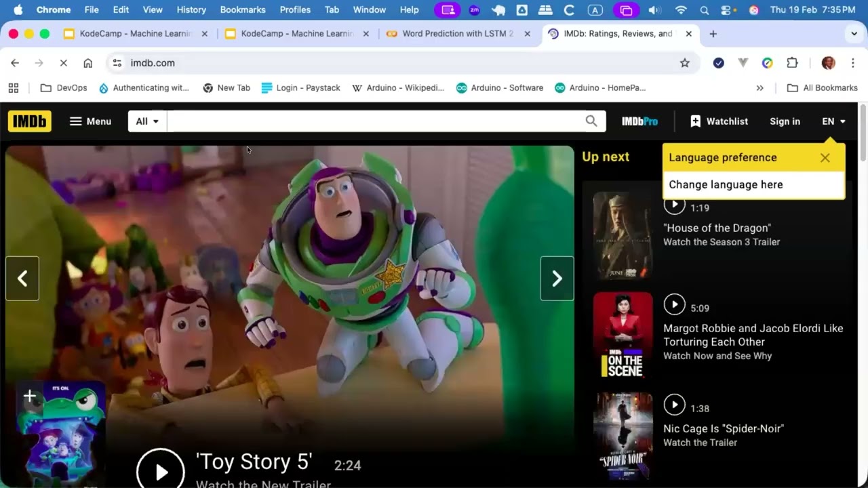Open the macOS Control Center icon
The height and width of the screenshot is (488, 868).
[x=728, y=10]
